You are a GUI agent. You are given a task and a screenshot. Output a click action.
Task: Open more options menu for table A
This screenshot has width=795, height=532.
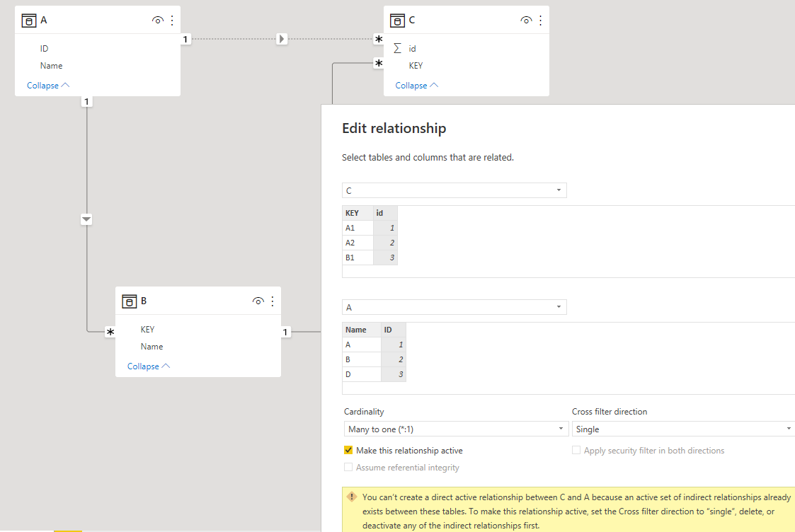tap(173, 21)
